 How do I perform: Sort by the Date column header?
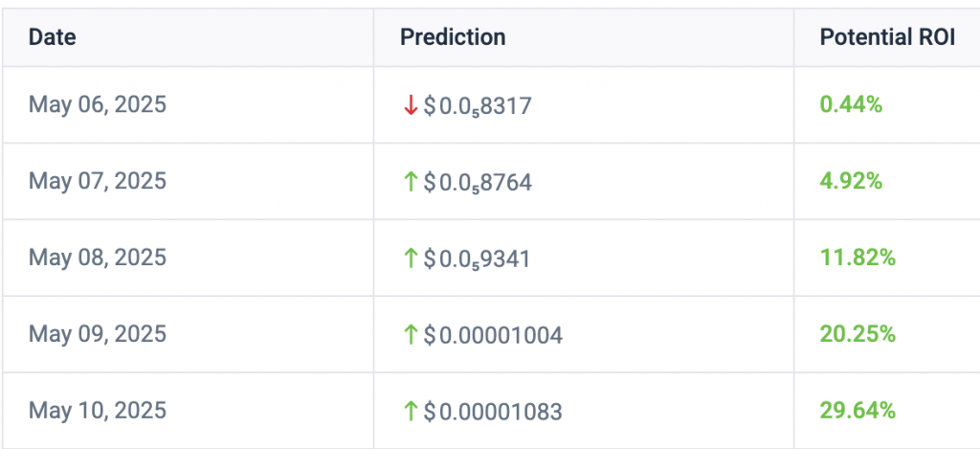[53, 37]
